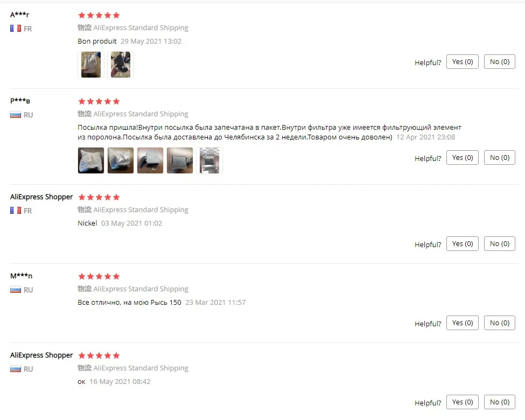Image resolution: width=525 pixels, height=420 pixels.
Task: View first photo in P***в's review
Action: pos(91,160)
